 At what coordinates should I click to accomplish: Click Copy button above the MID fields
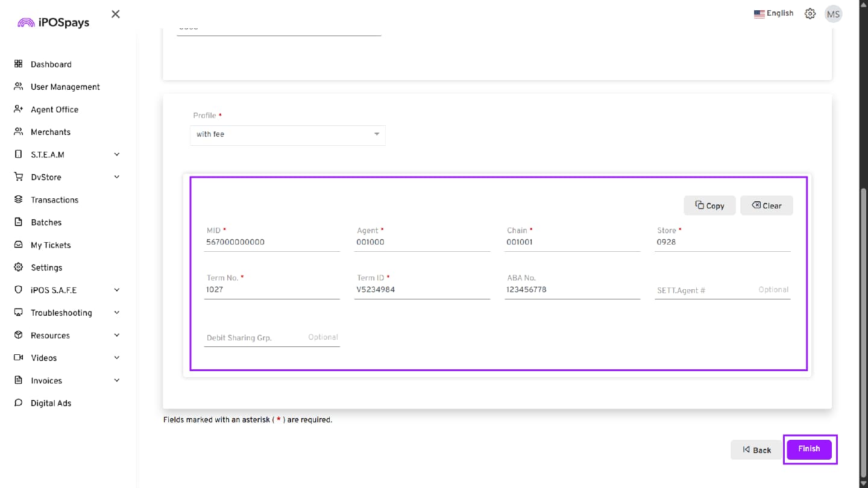(709, 205)
